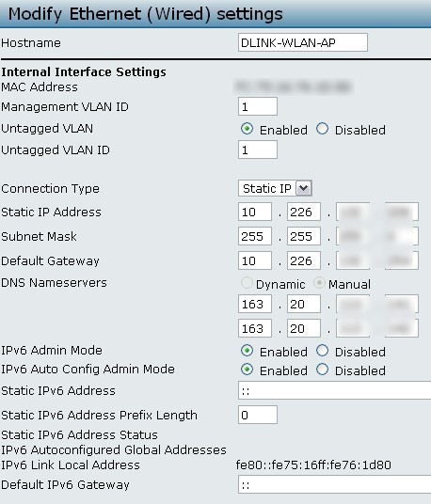Disable IPv6 Auto Config Admin Mode
The height and width of the screenshot is (504, 431).
pos(322,370)
